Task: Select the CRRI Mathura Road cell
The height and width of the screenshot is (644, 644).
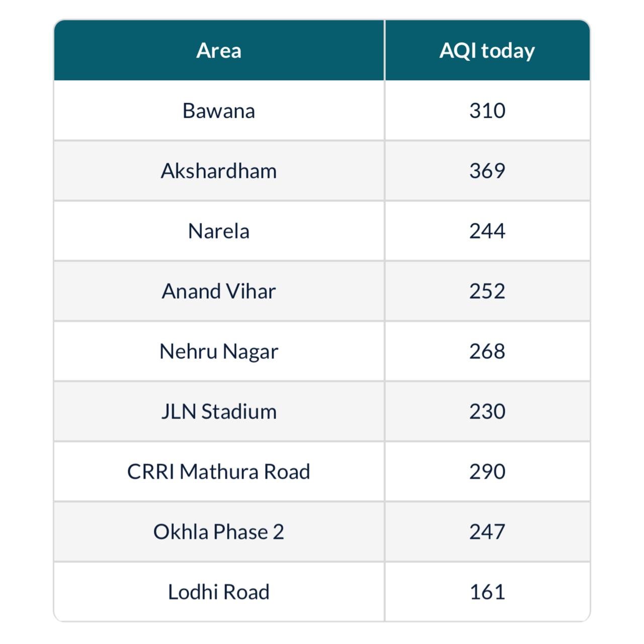Action: (x=219, y=471)
